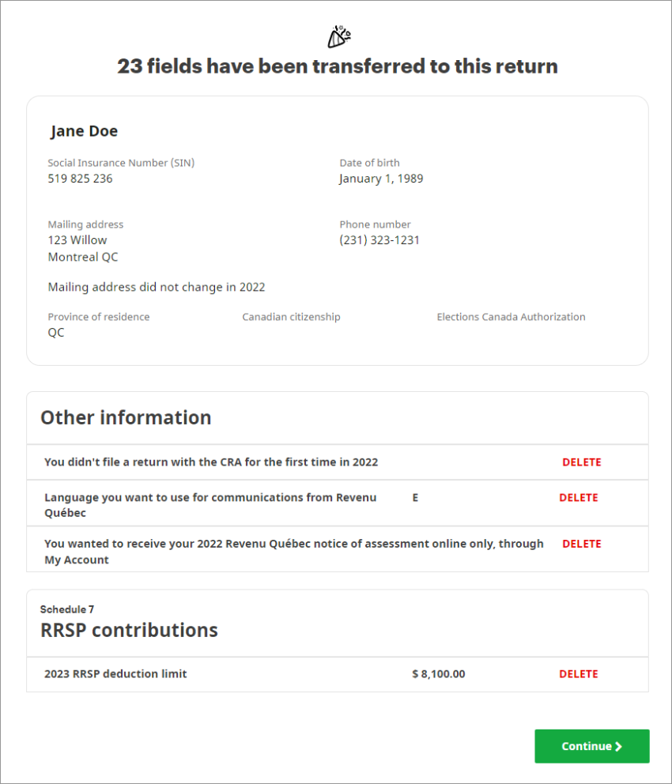672x784 pixels.
Task: Delete the online notice of assessment entry
Action: coord(581,544)
